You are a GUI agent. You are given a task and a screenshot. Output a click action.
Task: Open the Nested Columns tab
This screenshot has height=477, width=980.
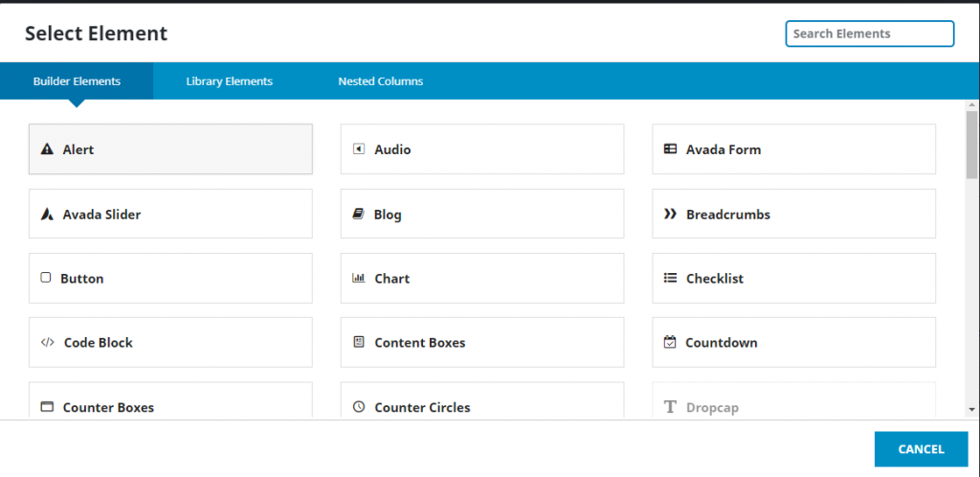click(x=381, y=81)
